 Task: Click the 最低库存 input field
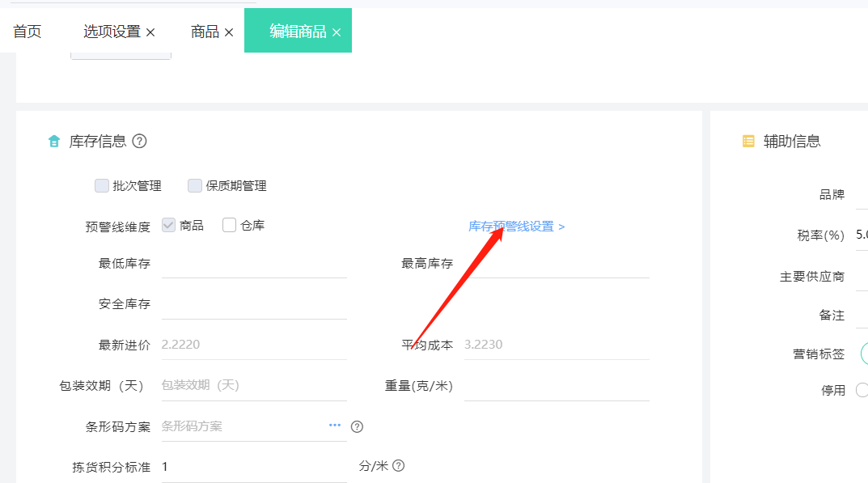pos(254,263)
